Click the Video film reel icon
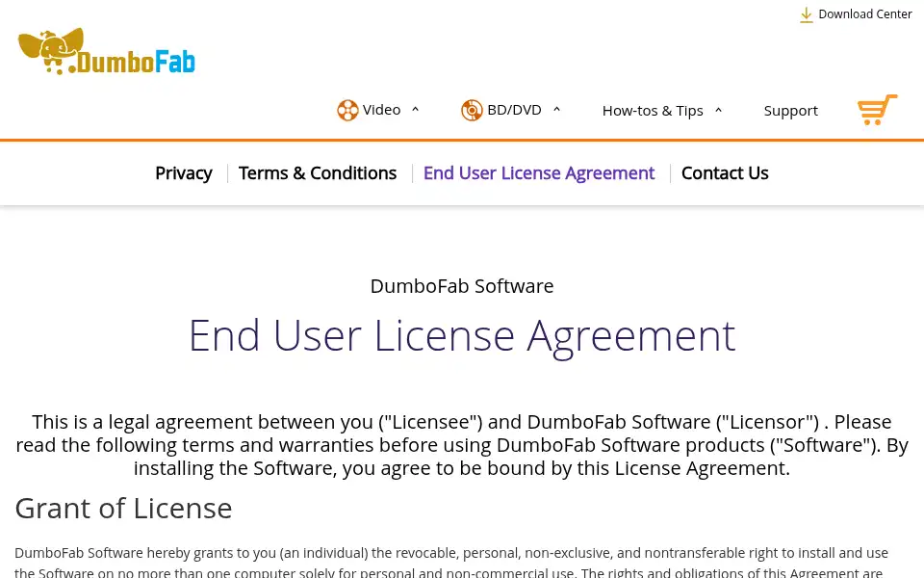The width and height of the screenshot is (924, 578). 347,110
